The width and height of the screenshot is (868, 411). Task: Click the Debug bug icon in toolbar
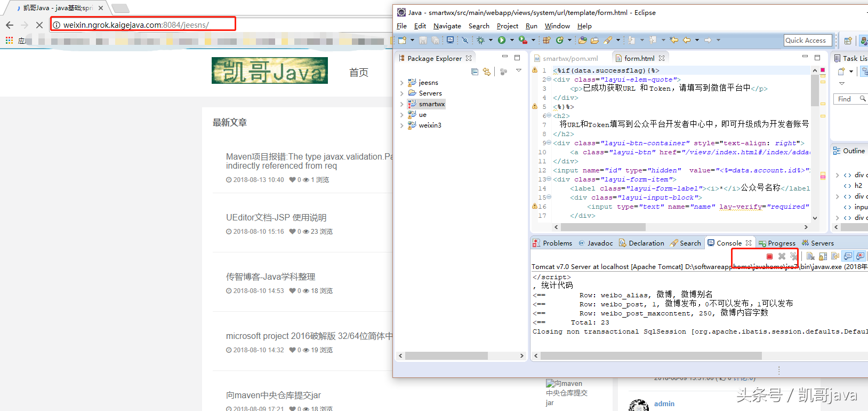pos(481,40)
